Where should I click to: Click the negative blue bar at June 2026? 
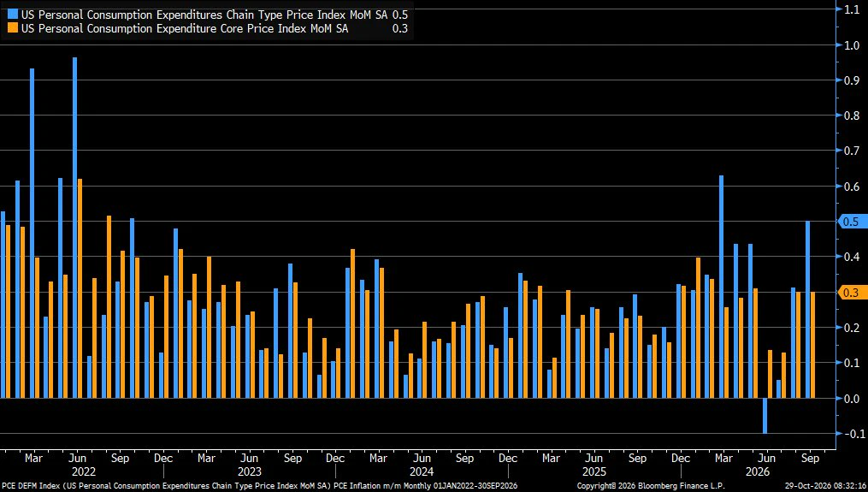(765, 416)
